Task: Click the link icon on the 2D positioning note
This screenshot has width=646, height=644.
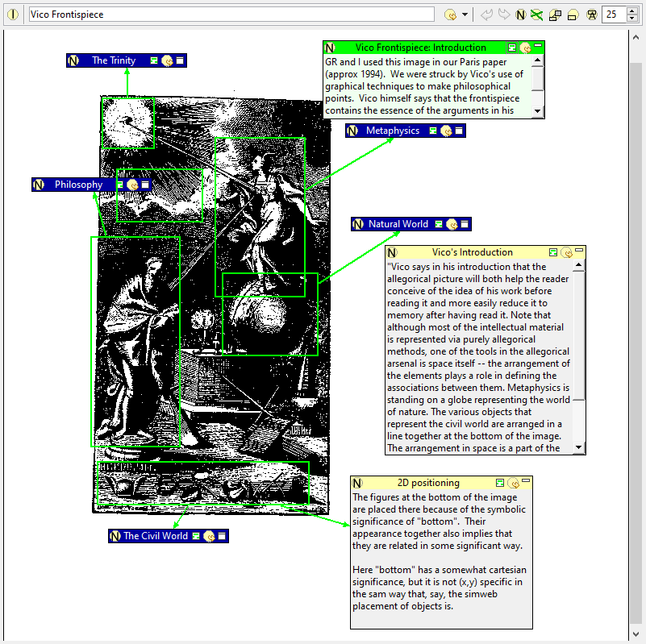Action: click(x=514, y=483)
